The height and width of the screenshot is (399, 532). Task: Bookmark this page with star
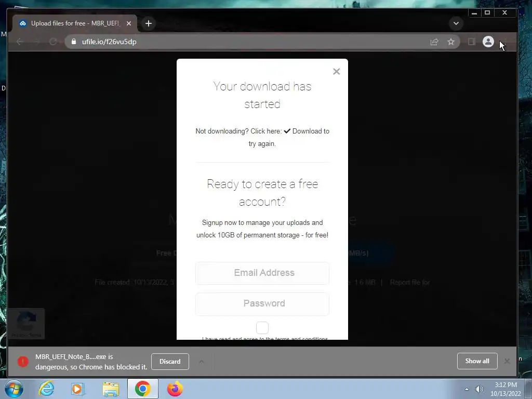[450, 42]
